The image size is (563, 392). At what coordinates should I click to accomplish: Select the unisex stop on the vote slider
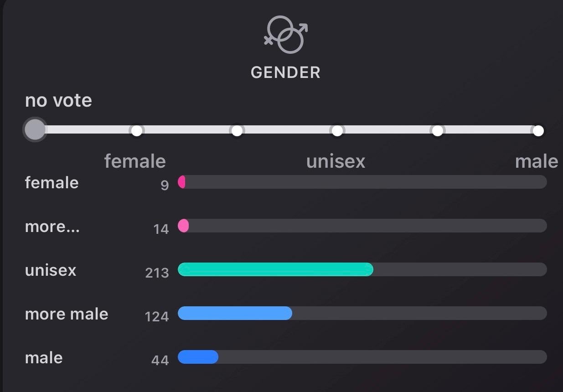click(337, 131)
